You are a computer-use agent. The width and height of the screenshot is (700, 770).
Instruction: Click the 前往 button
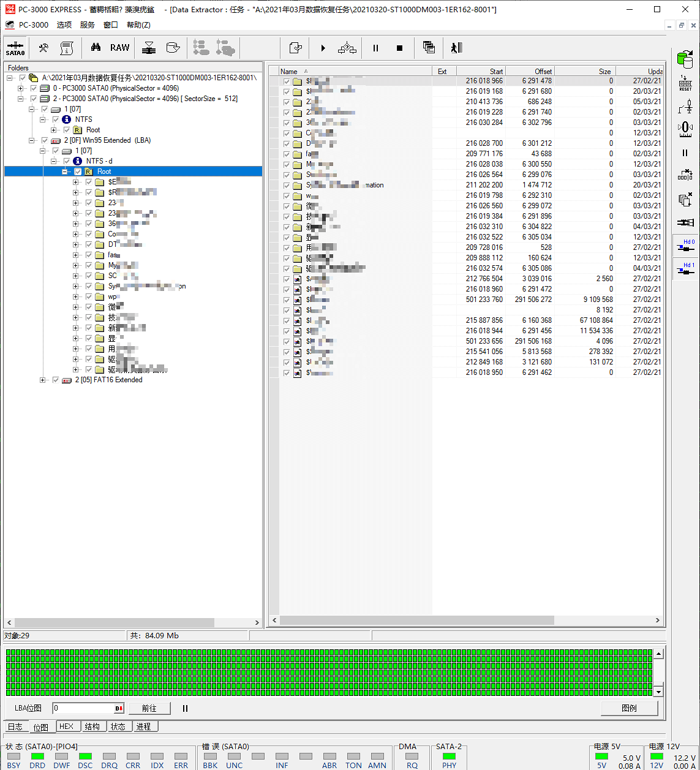click(x=149, y=708)
